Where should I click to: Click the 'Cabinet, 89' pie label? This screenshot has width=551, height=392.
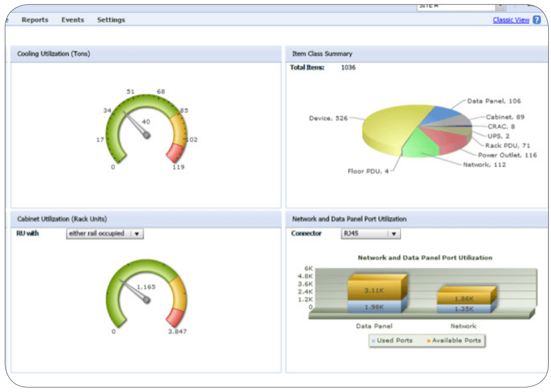coord(505,117)
